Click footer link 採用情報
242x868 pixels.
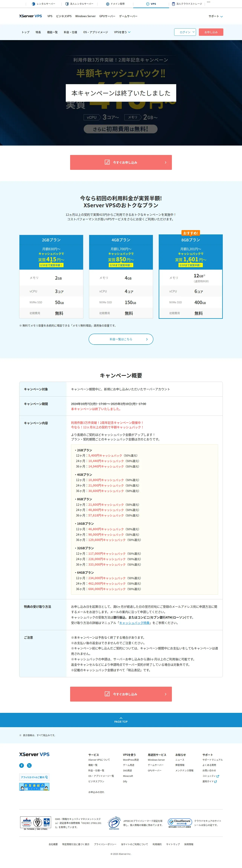click(189, 844)
